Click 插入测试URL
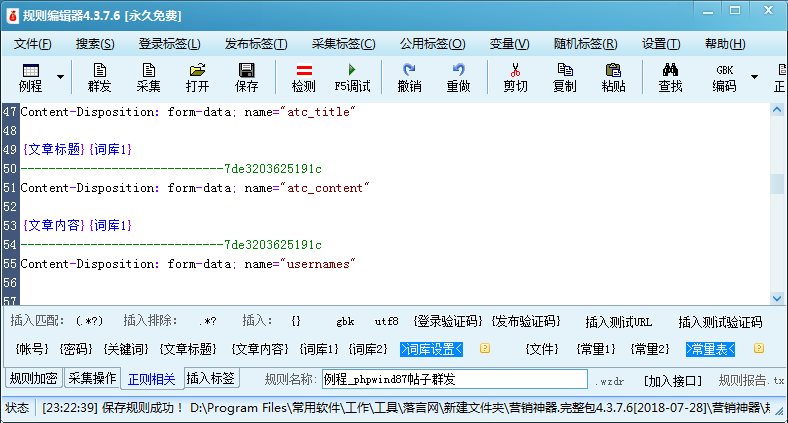This screenshot has width=788, height=423. point(618,322)
